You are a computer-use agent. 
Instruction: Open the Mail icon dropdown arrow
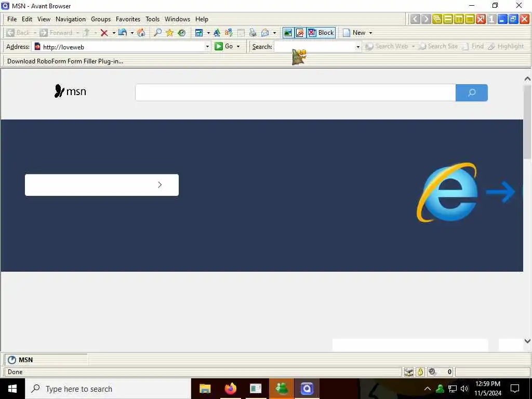tap(274, 33)
